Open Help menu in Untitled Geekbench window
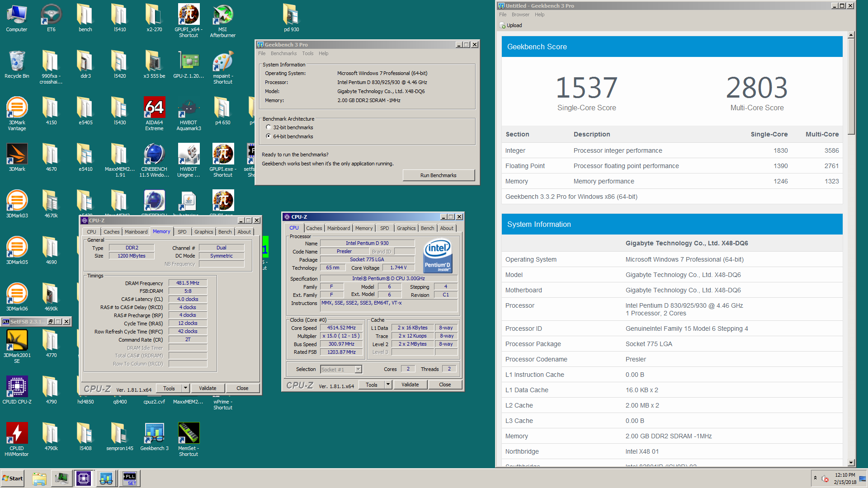The width and height of the screenshot is (868, 488). pos(539,14)
